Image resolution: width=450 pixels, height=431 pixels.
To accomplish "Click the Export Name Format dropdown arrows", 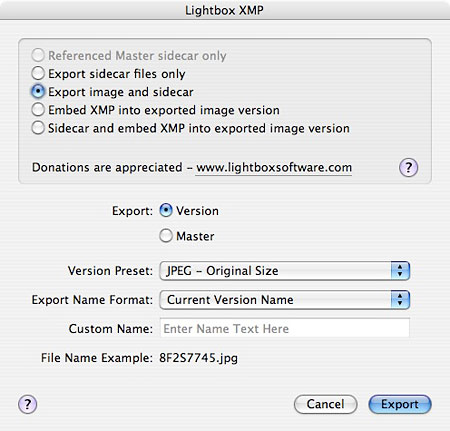I will tap(400, 300).
